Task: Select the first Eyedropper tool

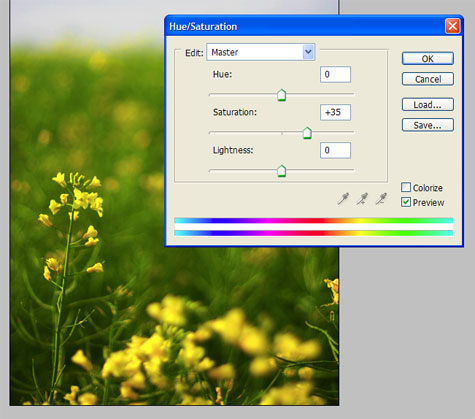Action: point(343,199)
